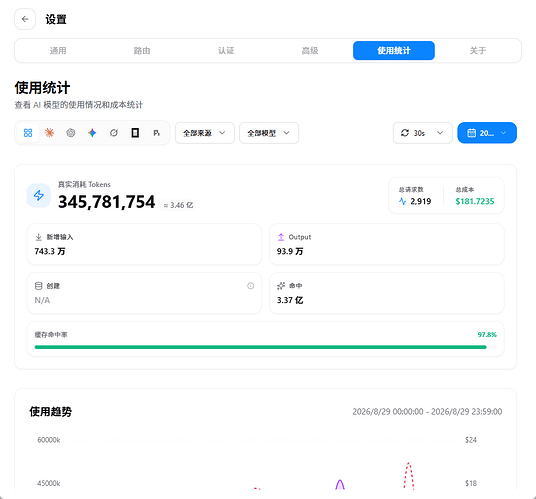
Task: Click the 总成本 $181.7235 value
Action: point(475,201)
